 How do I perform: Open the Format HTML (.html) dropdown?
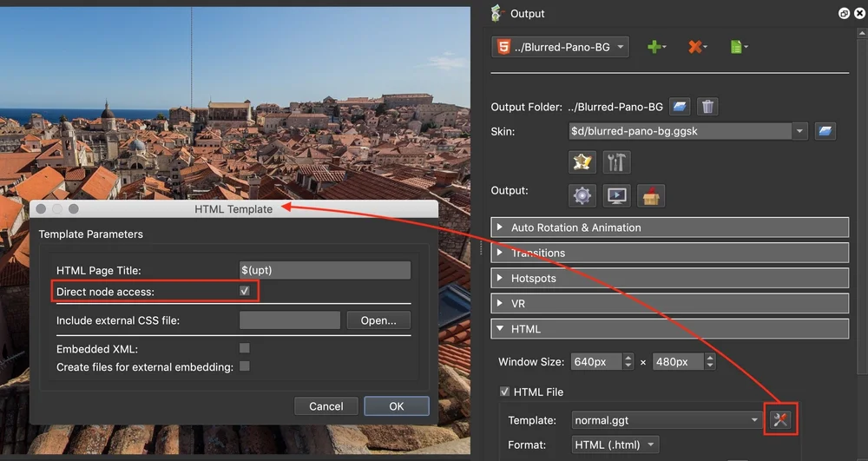(615, 445)
